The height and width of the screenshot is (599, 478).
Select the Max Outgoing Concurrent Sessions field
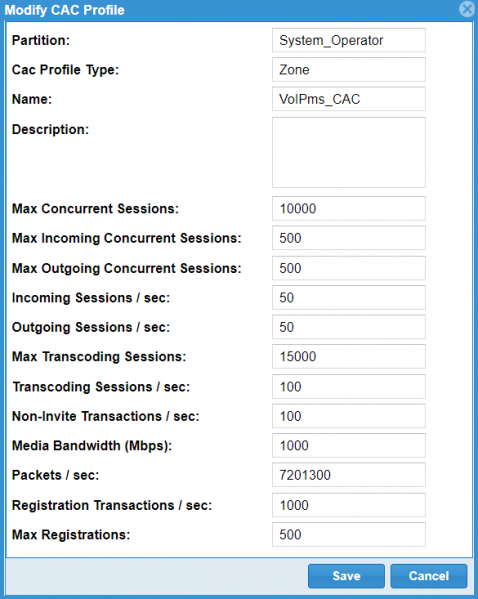pos(348,268)
